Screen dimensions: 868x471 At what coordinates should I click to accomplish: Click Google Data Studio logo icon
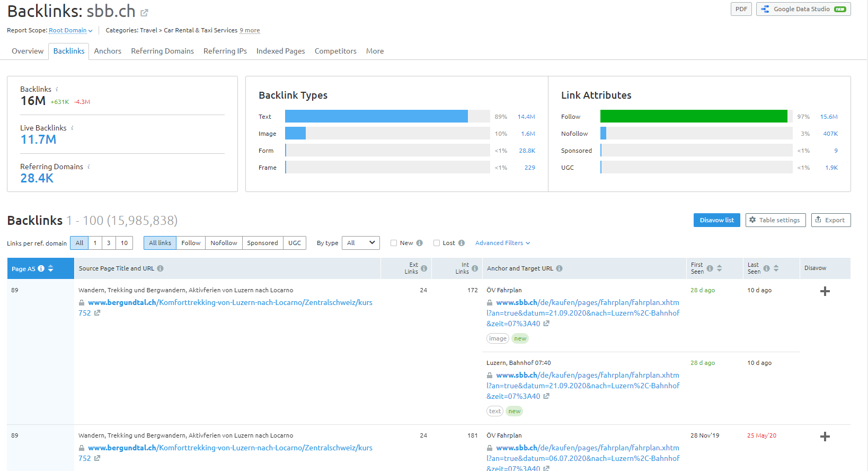click(765, 9)
